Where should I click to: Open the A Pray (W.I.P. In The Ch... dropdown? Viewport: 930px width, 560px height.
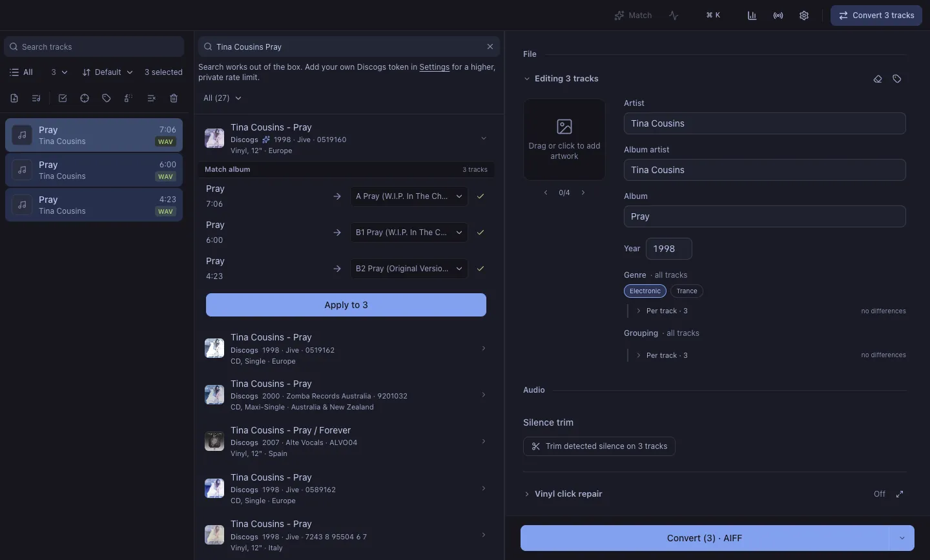(x=409, y=196)
